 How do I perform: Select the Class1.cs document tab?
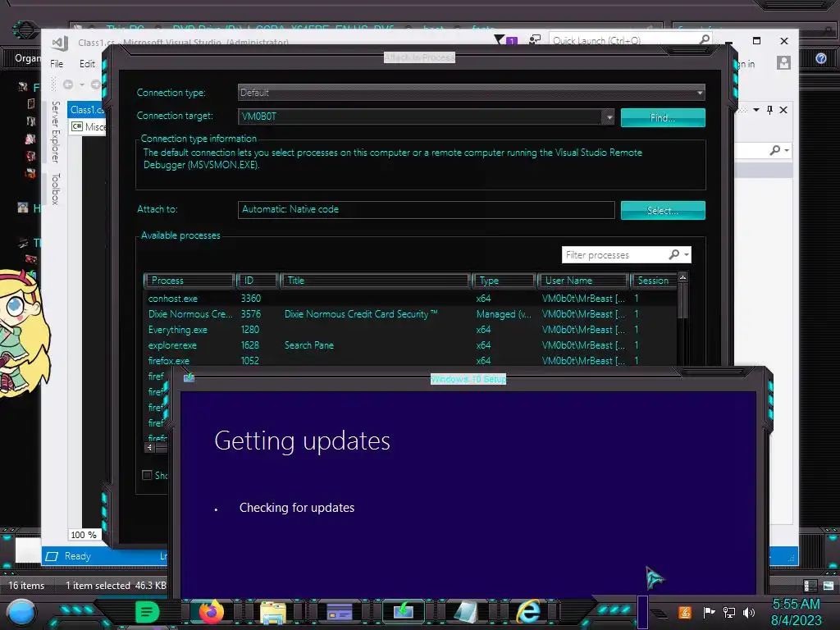tap(86, 109)
